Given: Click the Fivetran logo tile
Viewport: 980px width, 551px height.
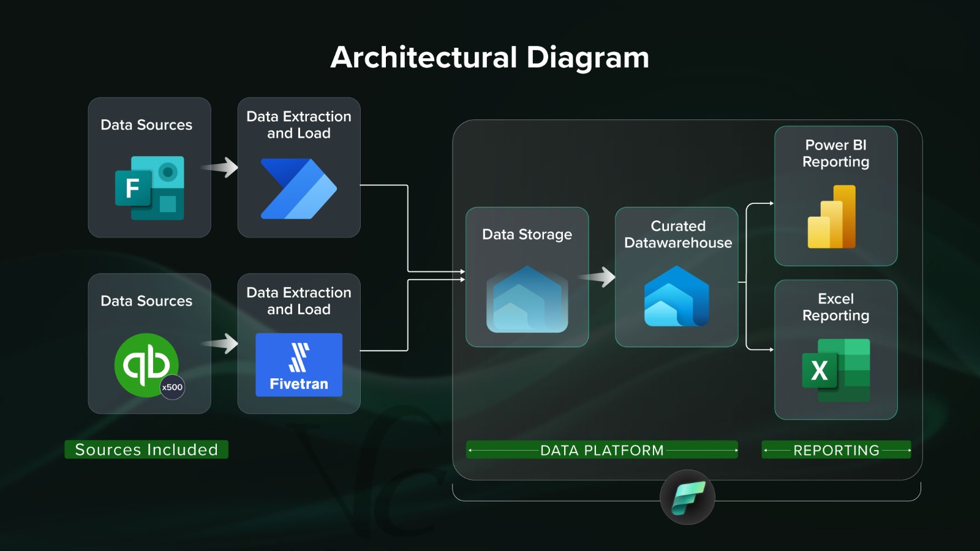Looking at the screenshot, I should tap(299, 365).
